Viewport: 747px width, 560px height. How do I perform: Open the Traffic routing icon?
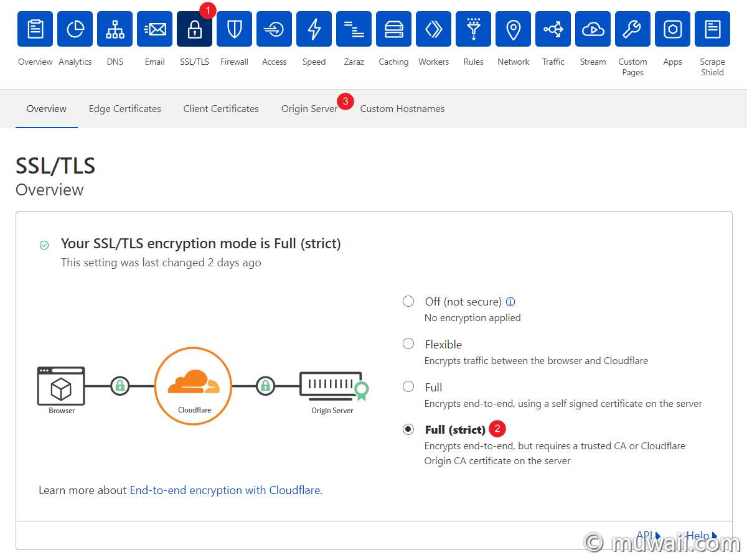pyautogui.click(x=553, y=29)
